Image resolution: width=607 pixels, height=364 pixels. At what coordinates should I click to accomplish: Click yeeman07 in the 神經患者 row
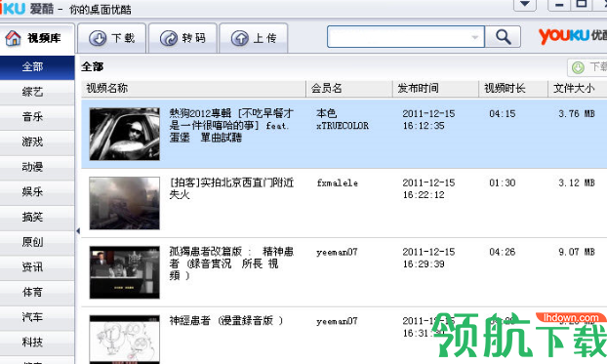(337, 321)
